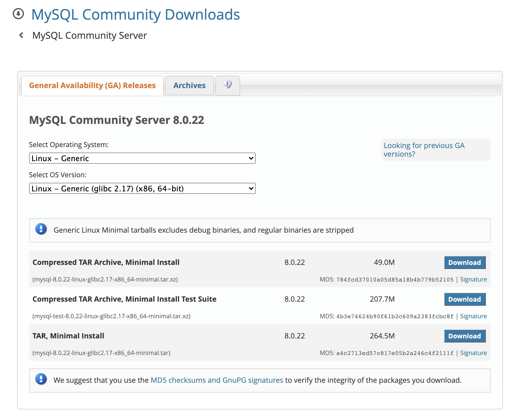Select General Availability (GA) Releases tab
The width and height of the screenshot is (519, 420).
point(92,86)
